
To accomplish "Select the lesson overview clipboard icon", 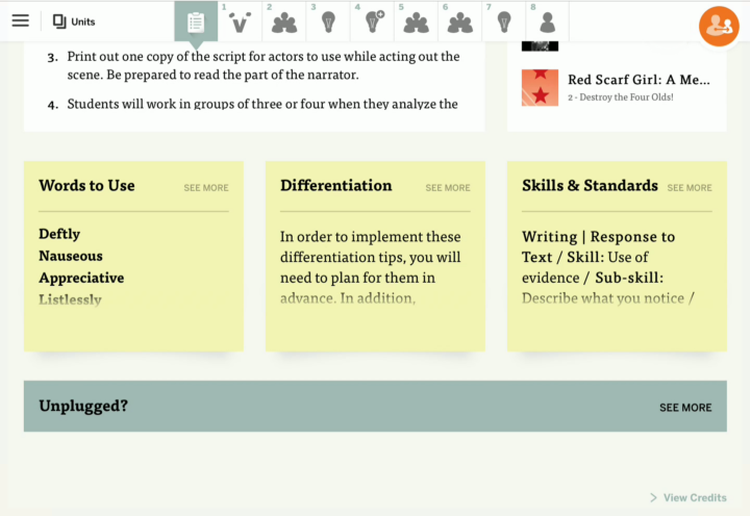I will click(x=196, y=22).
